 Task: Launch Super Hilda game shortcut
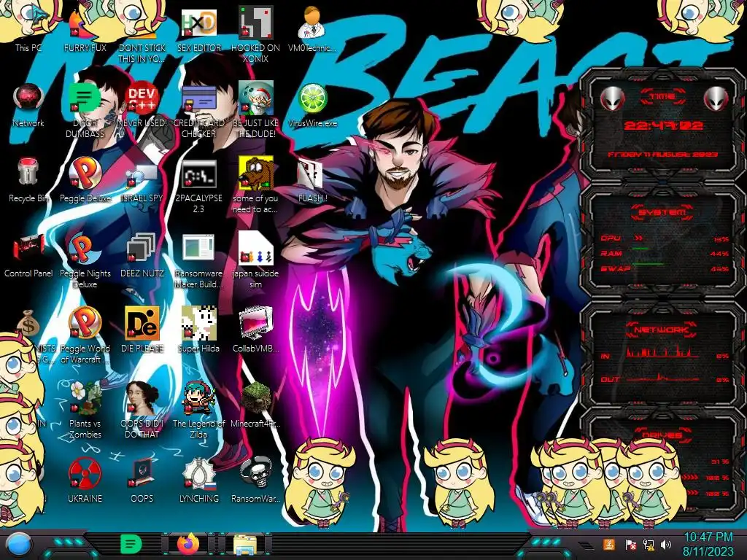point(198,330)
